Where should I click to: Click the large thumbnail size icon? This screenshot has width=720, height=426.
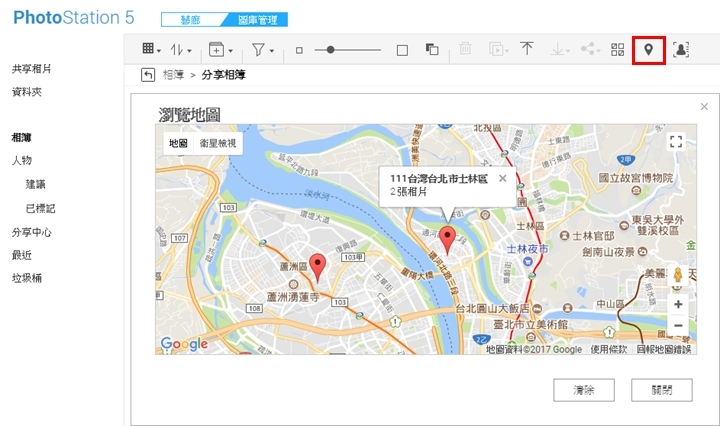click(402, 50)
